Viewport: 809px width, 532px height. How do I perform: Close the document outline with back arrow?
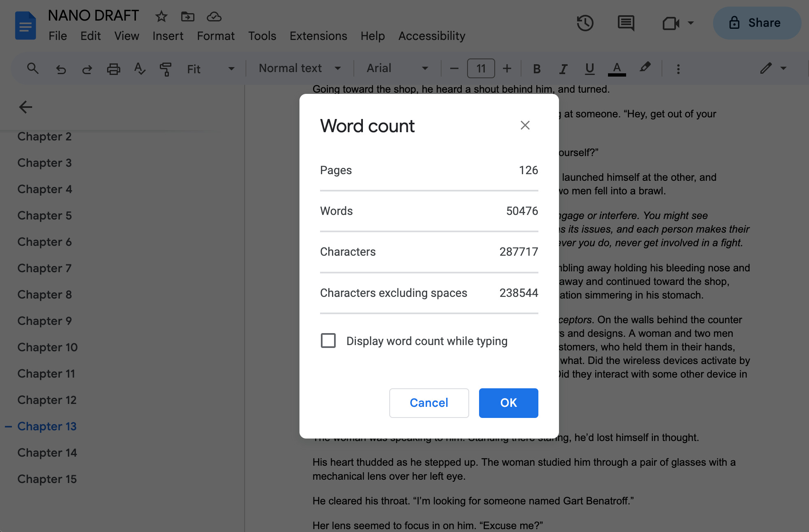[26, 107]
